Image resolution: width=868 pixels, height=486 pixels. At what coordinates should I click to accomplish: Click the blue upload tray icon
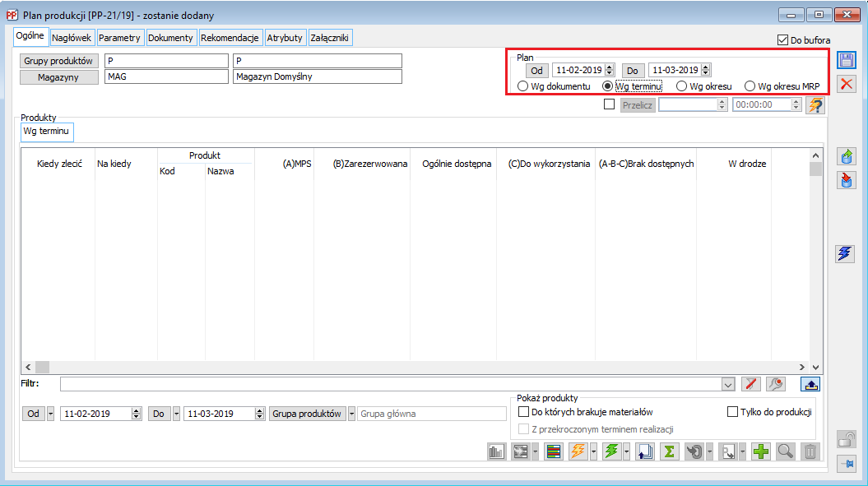(810, 383)
